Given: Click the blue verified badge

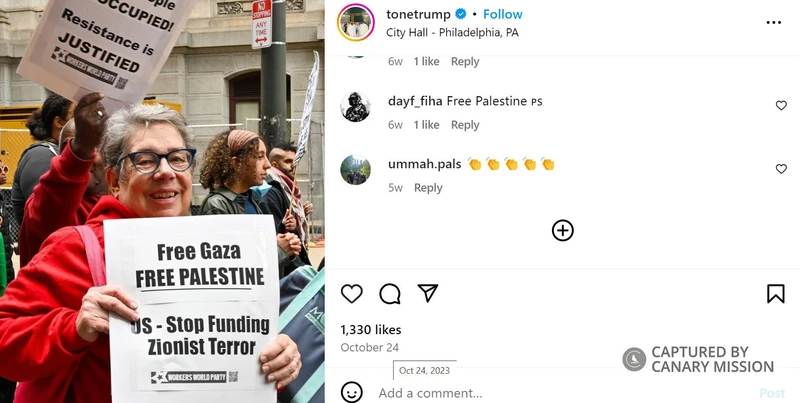Looking at the screenshot, I should (461, 14).
